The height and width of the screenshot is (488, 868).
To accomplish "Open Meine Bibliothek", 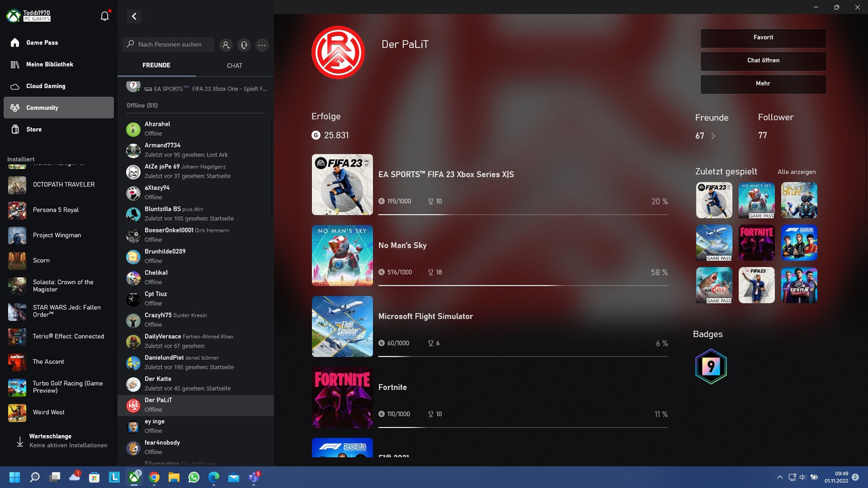I will click(59, 64).
